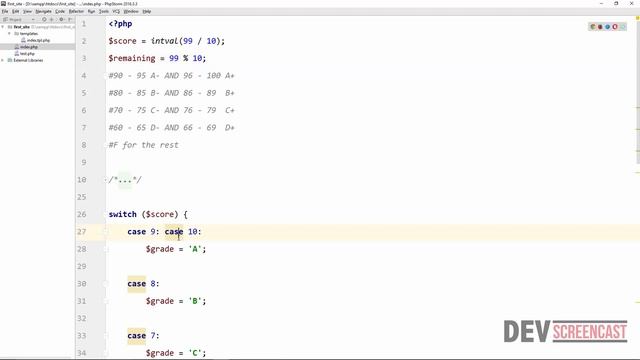The image size is (640, 360).
Task: Collapse comment fold marker at line 4
Action: point(105,76)
